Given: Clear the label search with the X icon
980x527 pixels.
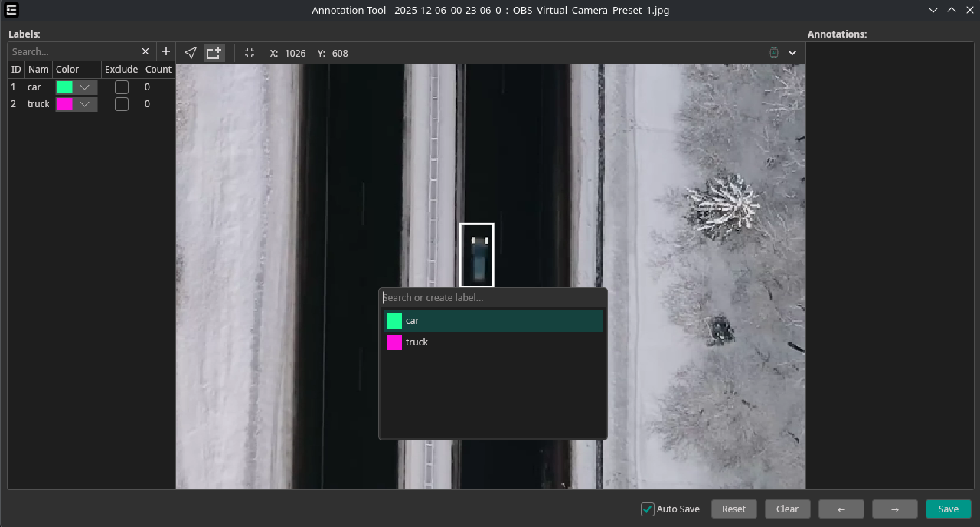Looking at the screenshot, I should click(145, 51).
